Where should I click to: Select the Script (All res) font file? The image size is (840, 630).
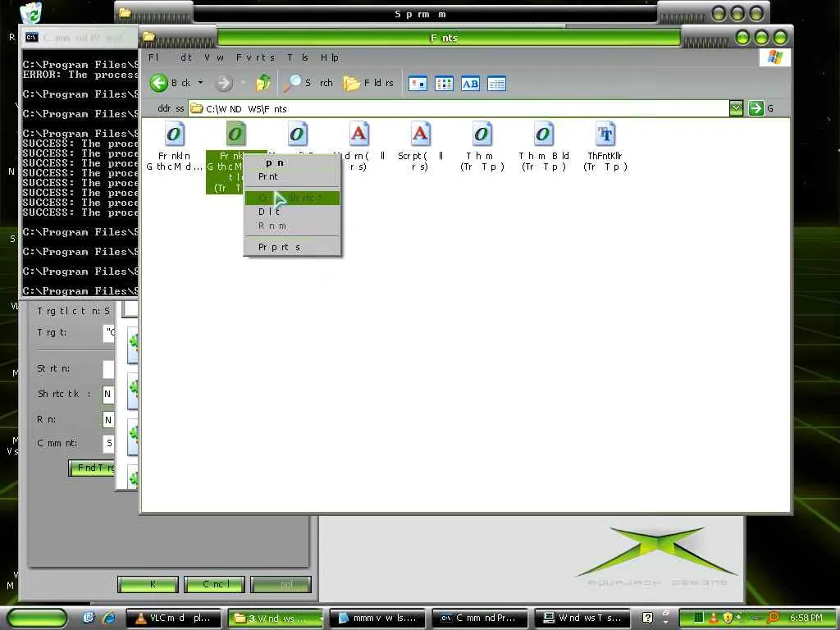(421, 146)
